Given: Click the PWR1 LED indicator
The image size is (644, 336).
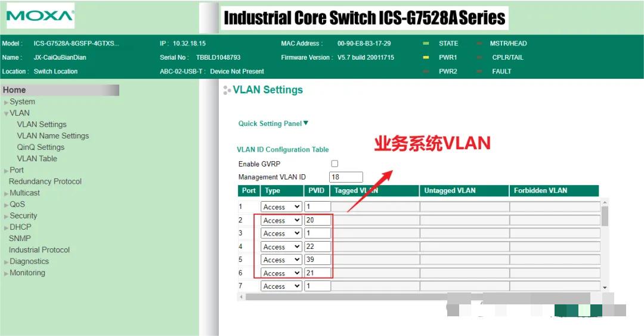Looking at the screenshot, I should [x=426, y=57].
